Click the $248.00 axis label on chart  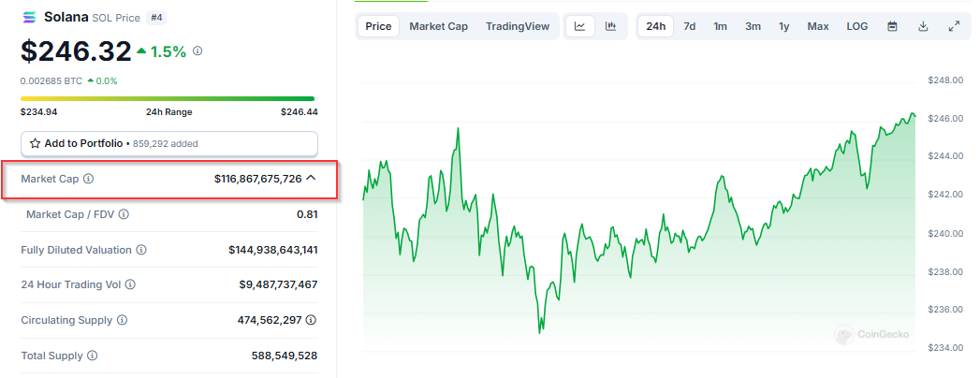944,80
